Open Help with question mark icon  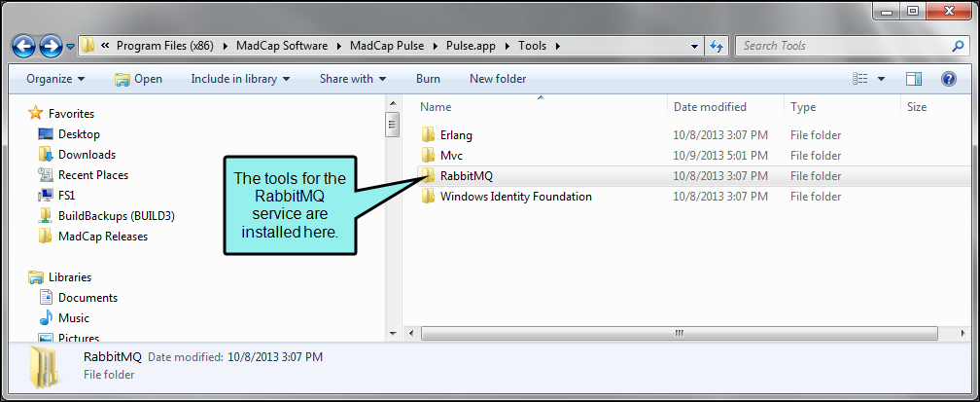(949, 79)
